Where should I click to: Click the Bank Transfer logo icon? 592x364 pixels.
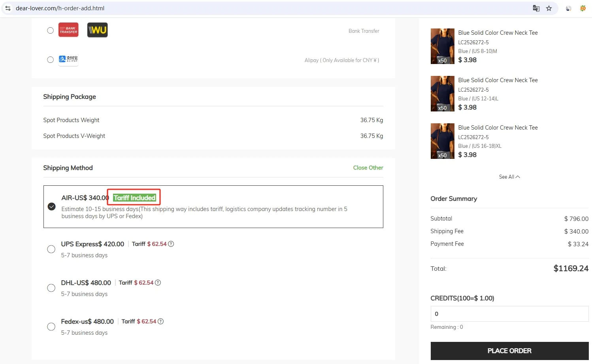coord(68,30)
